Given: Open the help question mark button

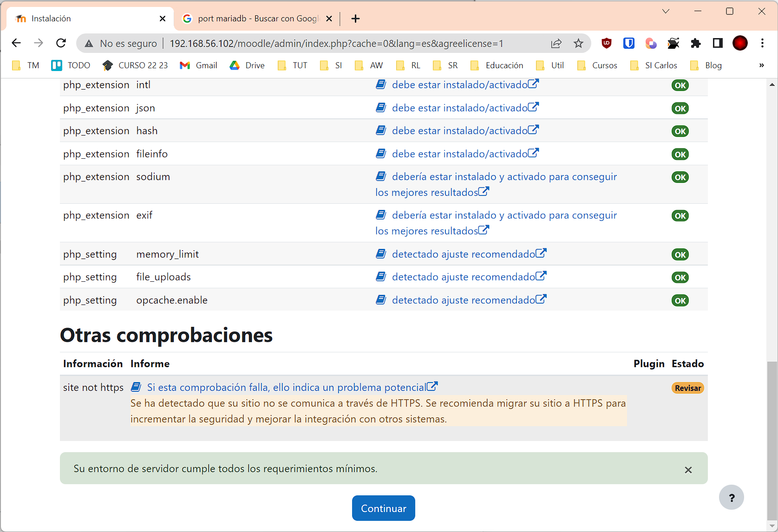Looking at the screenshot, I should pos(732,498).
